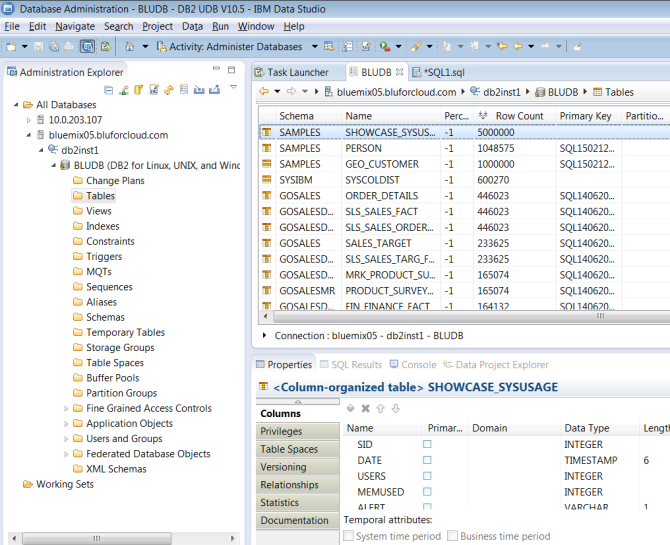This screenshot has height=545, width=670.
Task: Expand Federated Database Objects folder
Action: [66, 454]
